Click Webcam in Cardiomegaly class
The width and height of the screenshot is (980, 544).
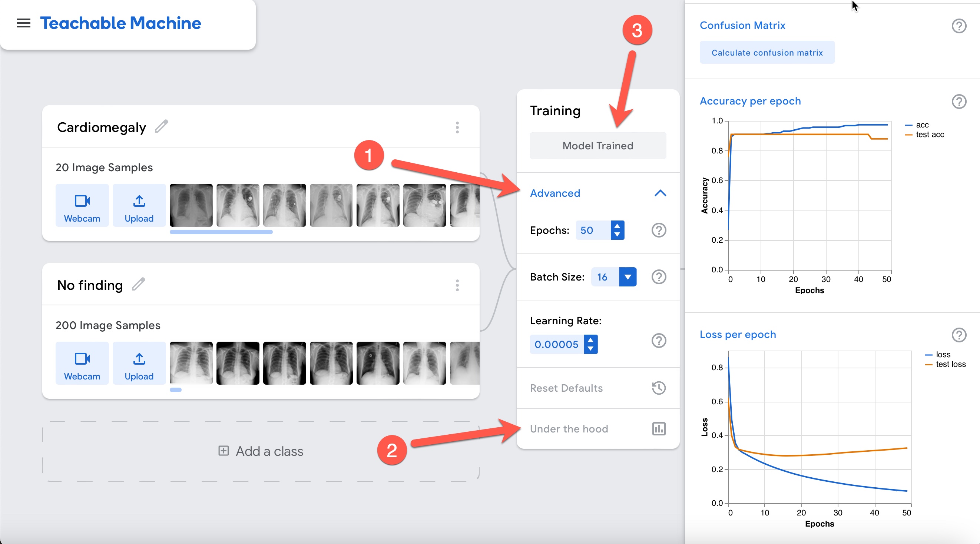click(x=82, y=205)
